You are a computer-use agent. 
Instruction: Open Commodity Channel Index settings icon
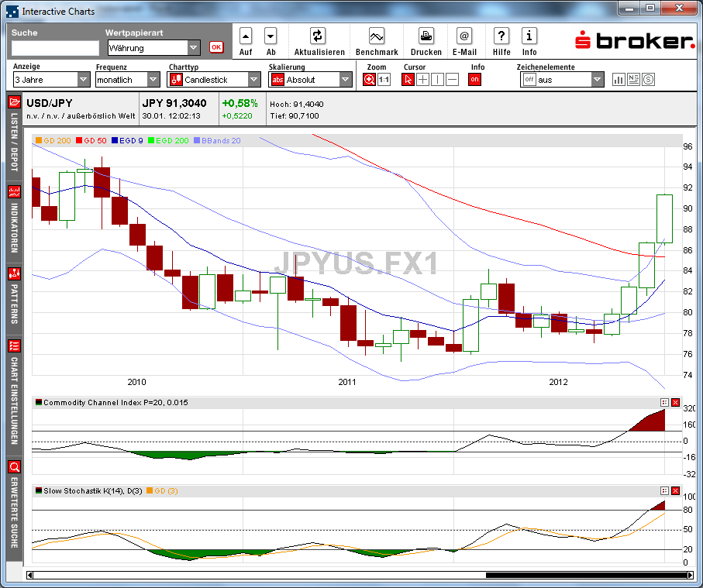tap(664, 402)
